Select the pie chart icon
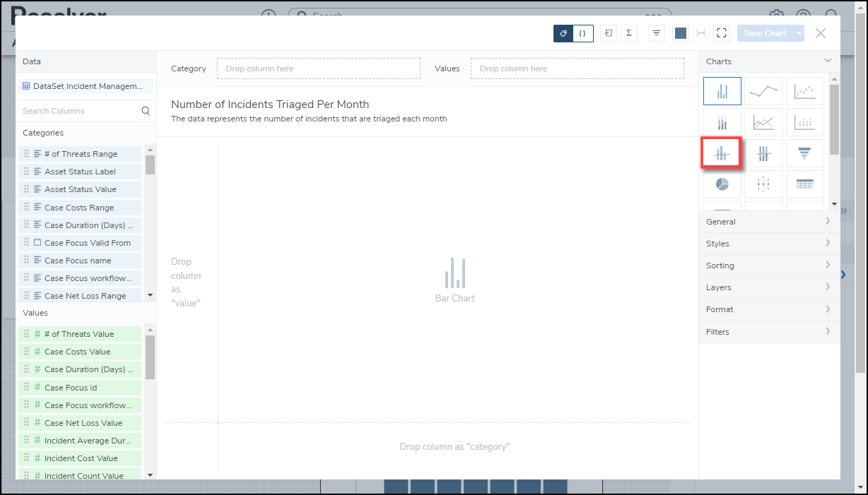This screenshot has width=868, height=495. pyautogui.click(x=722, y=184)
